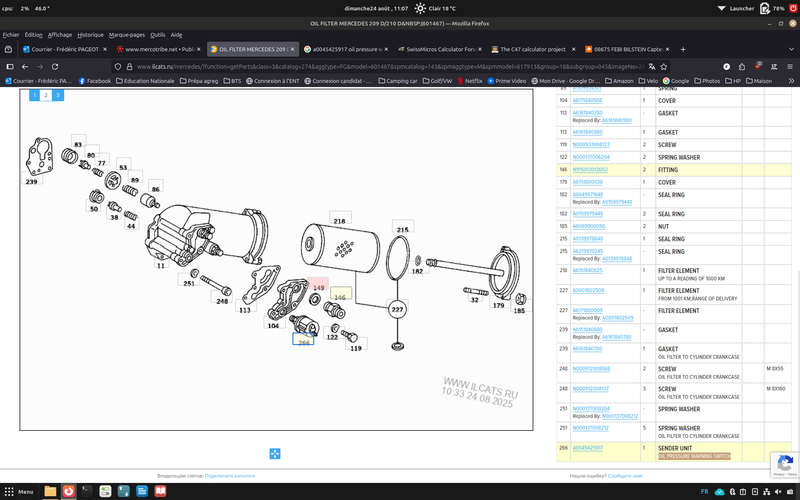This screenshot has height=500, width=800.
Task: Open the Marque-pages menu
Action: tap(127, 35)
